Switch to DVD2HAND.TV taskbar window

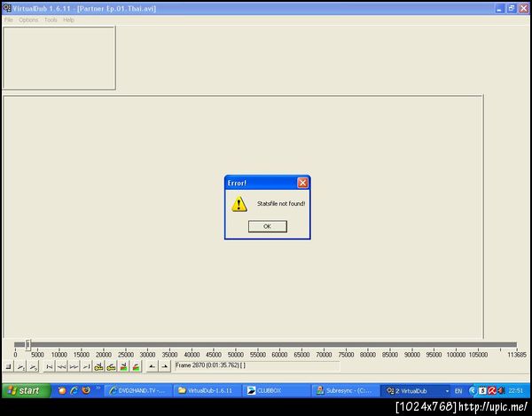pos(138,391)
